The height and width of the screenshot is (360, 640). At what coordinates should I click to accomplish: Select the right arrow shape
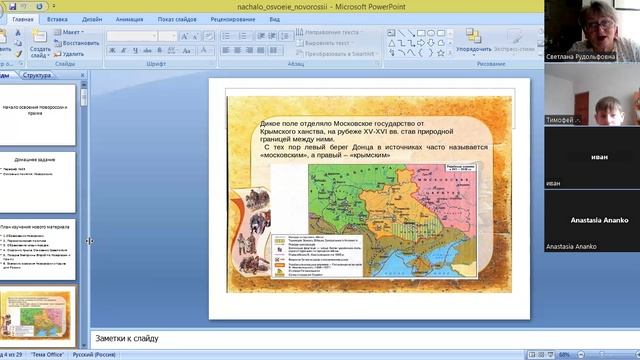(421, 43)
